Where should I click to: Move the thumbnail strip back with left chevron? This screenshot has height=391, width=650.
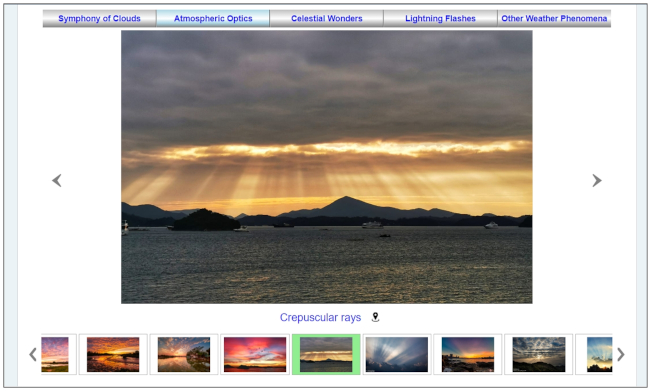tap(33, 355)
